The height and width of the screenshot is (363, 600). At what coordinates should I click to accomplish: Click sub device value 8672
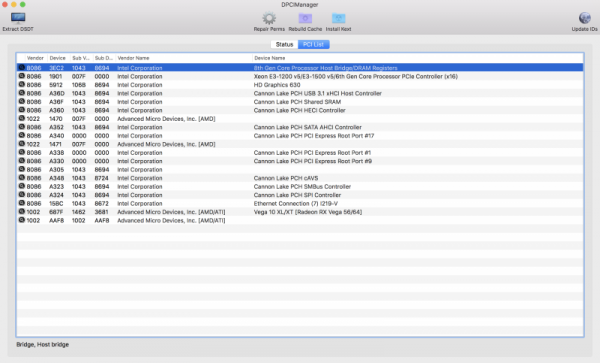(102, 203)
